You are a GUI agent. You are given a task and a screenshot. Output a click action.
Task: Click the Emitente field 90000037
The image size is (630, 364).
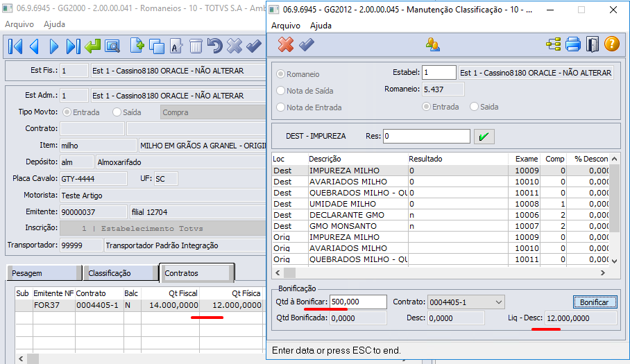click(93, 212)
